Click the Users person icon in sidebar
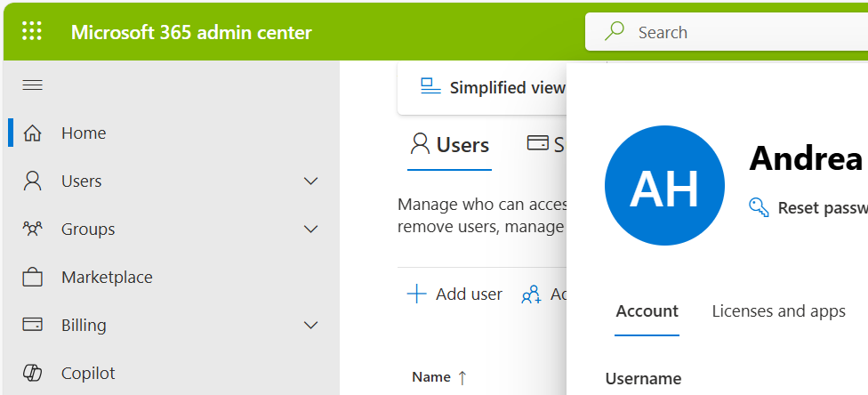The image size is (868, 395). tap(32, 181)
